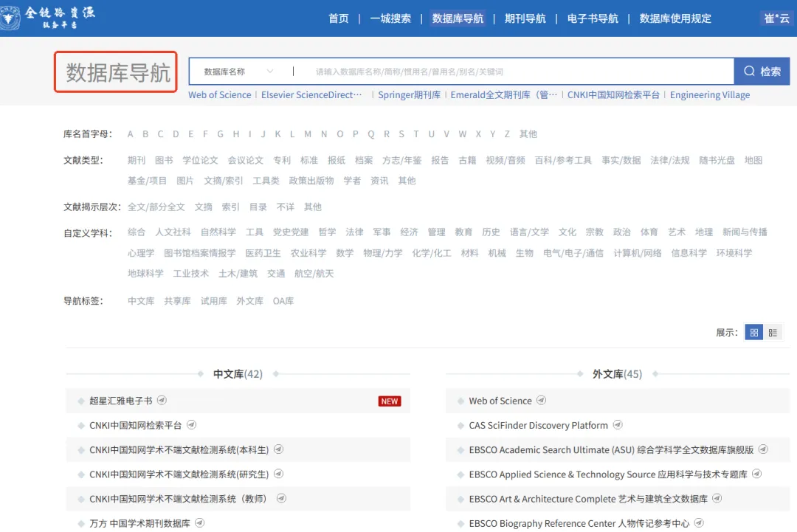Screen dimensions: 797x532
Task: Filter document type 随书光盘
Action: tap(717, 161)
